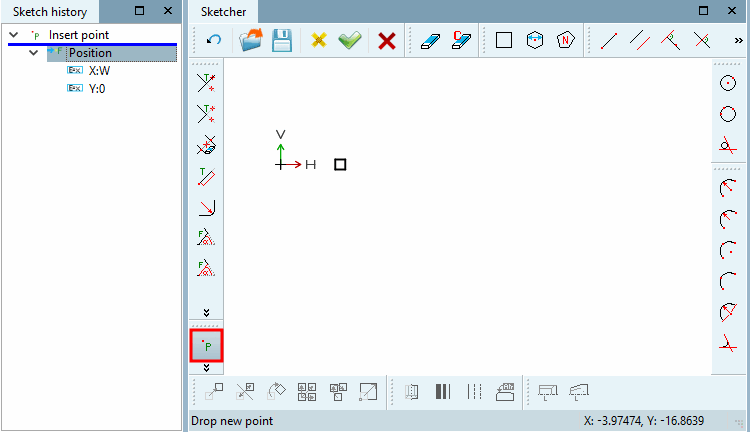The image size is (750, 432).
Task: Click the first L profile icon
Action: click(x=548, y=392)
